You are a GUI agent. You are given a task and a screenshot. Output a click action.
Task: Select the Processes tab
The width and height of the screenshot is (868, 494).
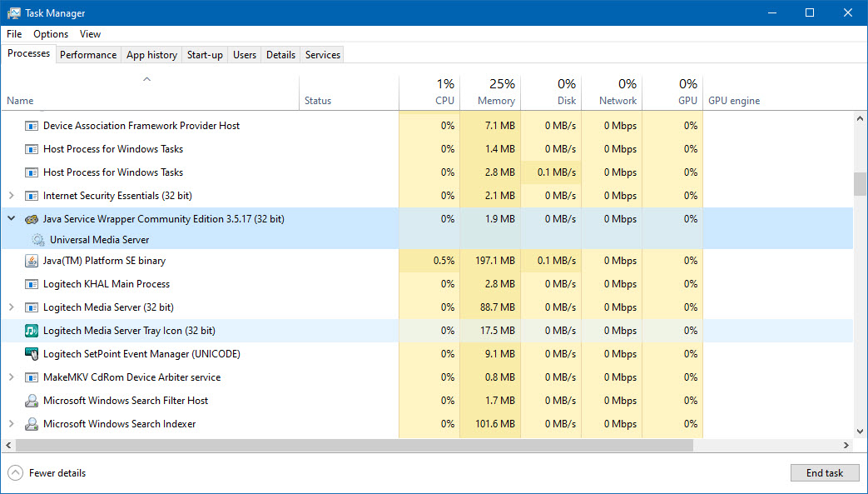tap(29, 53)
